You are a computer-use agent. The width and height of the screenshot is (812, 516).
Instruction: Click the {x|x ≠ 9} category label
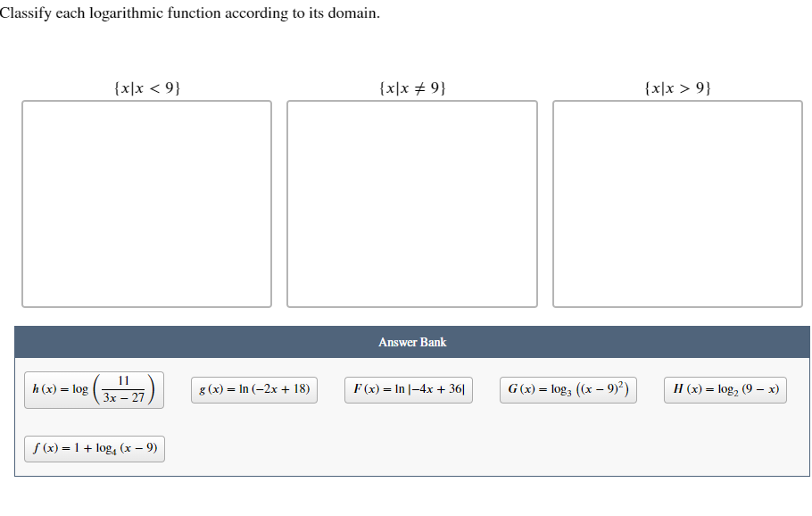pyautogui.click(x=411, y=87)
